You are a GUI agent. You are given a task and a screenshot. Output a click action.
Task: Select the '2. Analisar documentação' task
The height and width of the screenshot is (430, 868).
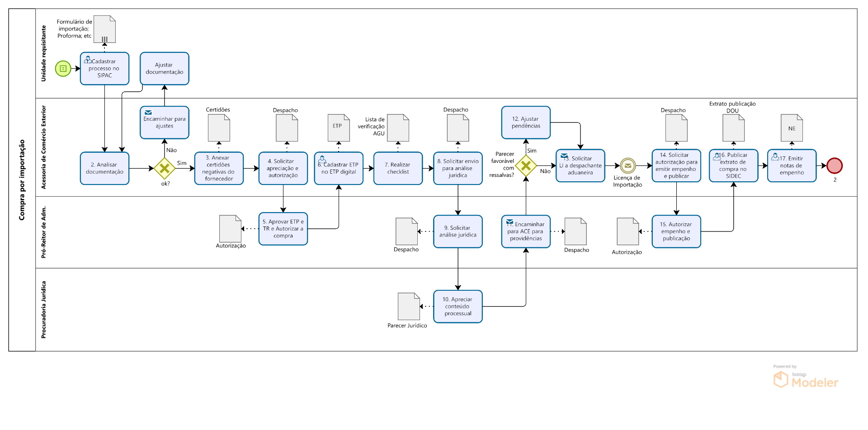tap(104, 168)
